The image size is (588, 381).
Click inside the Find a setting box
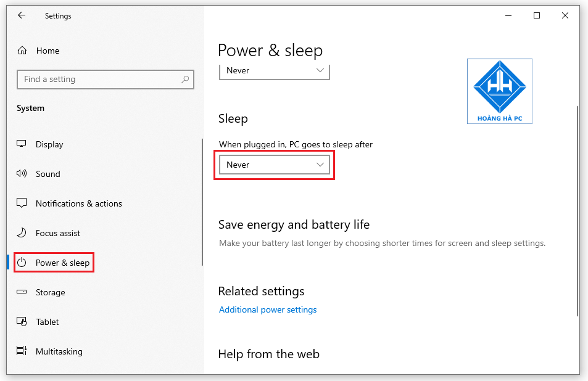click(105, 79)
